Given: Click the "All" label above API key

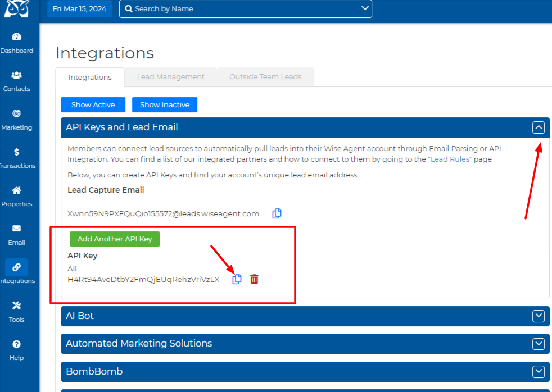Looking at the screenshot, I should [72, 268].
